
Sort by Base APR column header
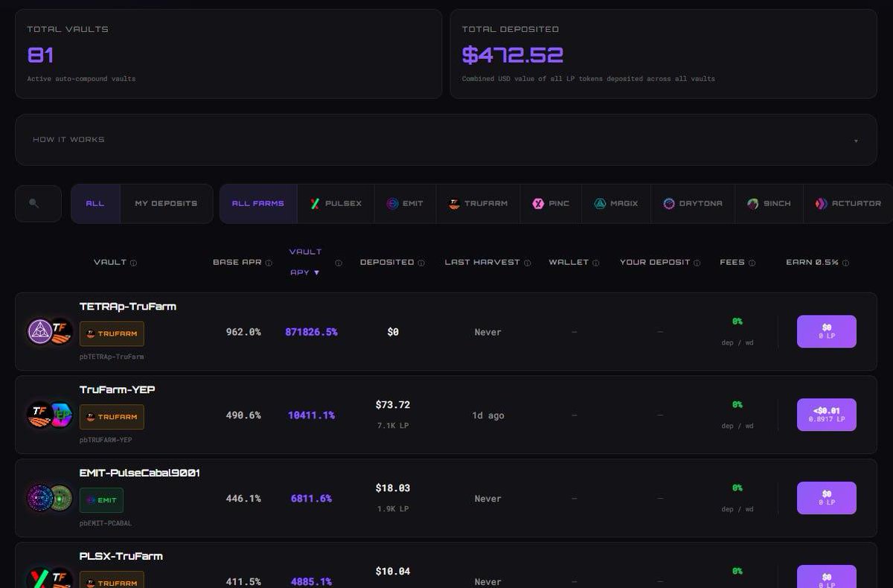point(237,262)
